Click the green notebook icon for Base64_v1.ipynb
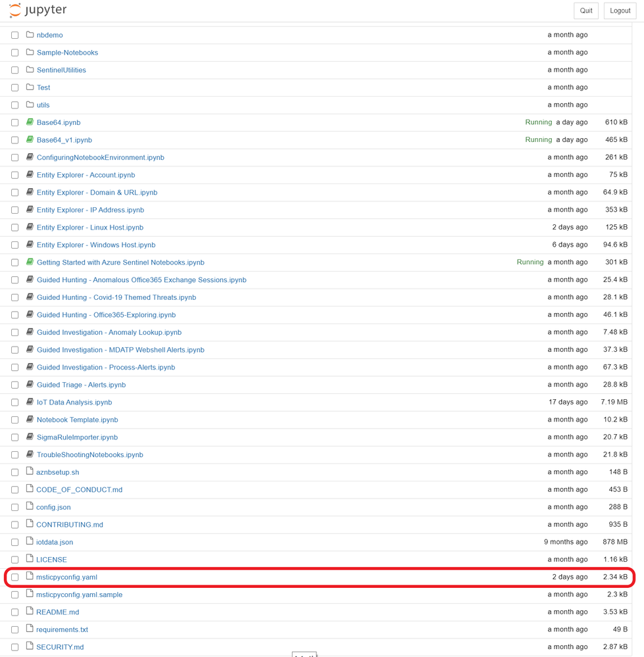 pyautogui.click(x=30, y=139)
